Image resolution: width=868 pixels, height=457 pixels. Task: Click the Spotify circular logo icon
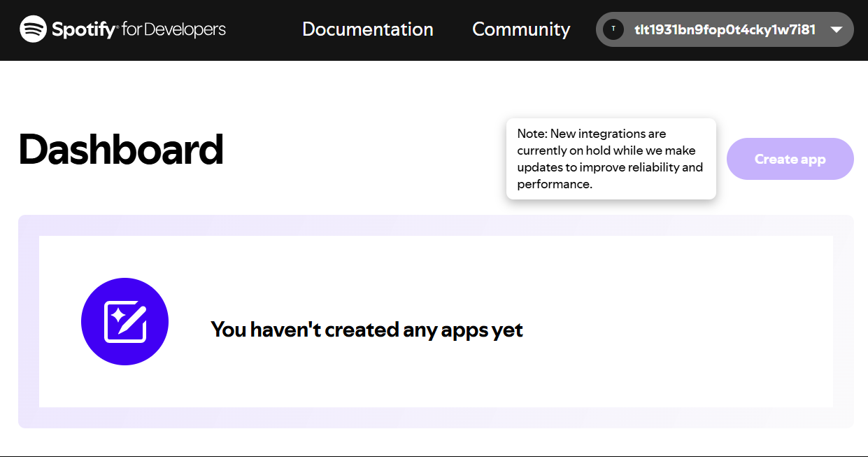pos(33,29)
